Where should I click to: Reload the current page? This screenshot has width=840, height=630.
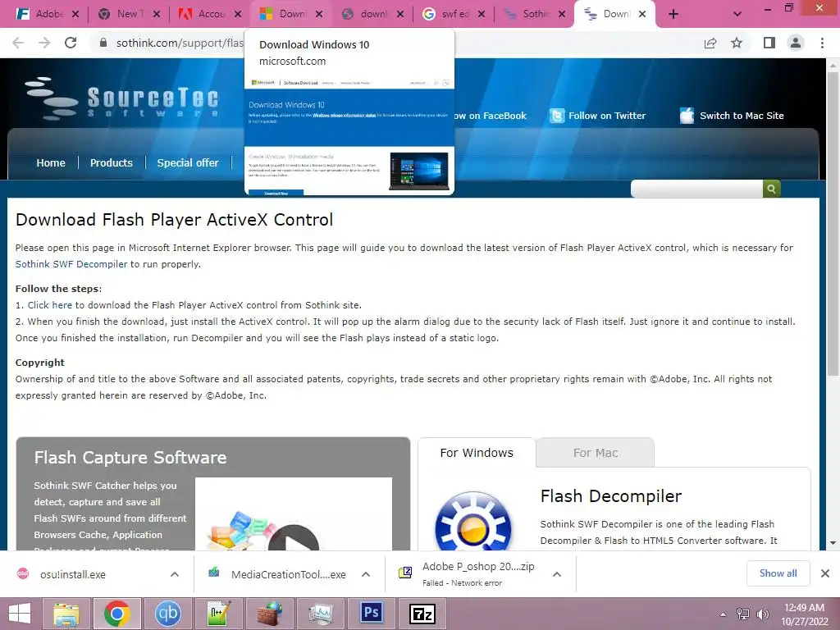71,43
